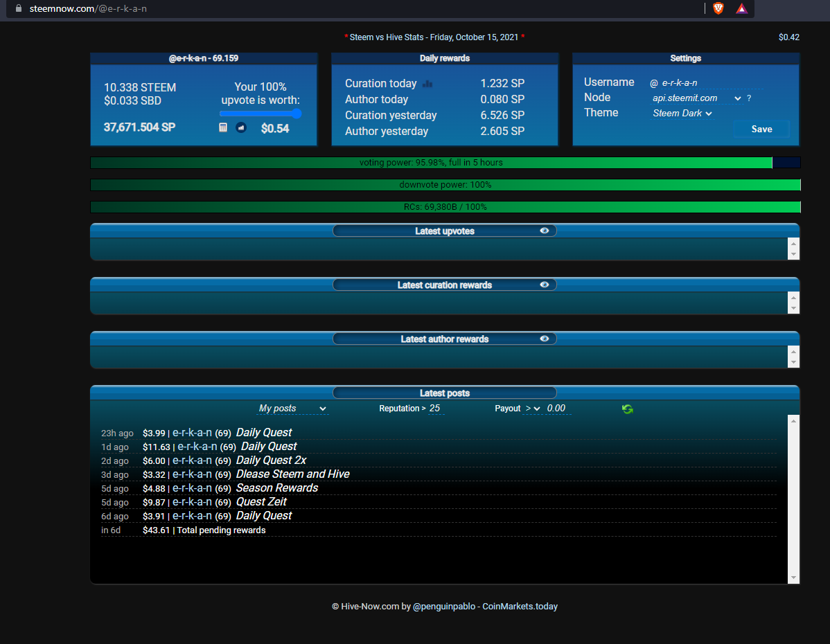Click the Curation yesterday 6.526 SP value
Viewport: 830px width, 644px height.
coord(502,116)
